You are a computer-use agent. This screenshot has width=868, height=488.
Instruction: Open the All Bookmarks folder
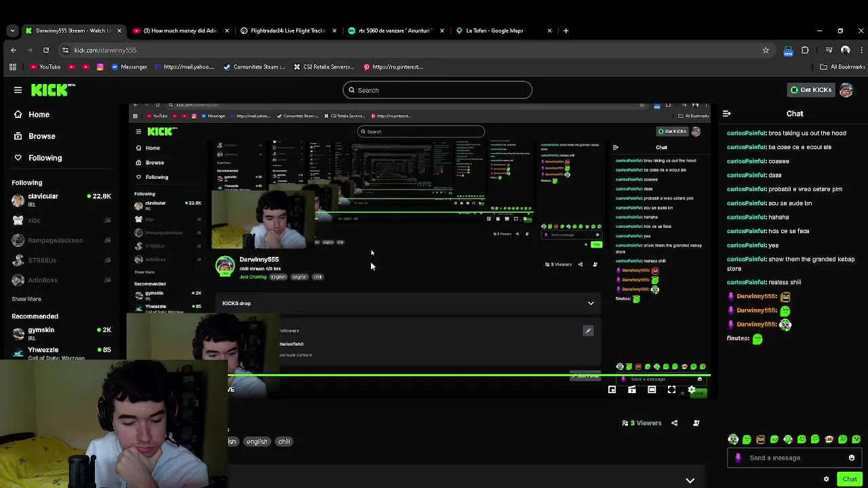pyautogui.click(x=843, y=67)
